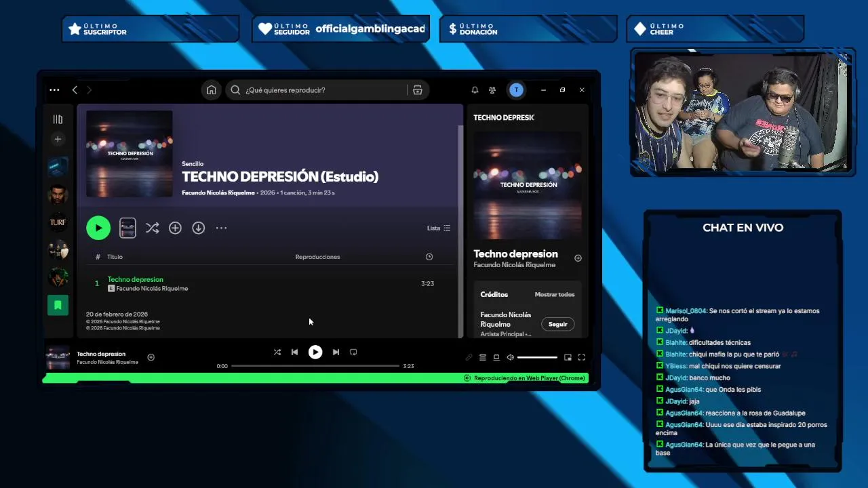Adjust the volume slider
Screen dimensions: 868x488
pos(537,357)
